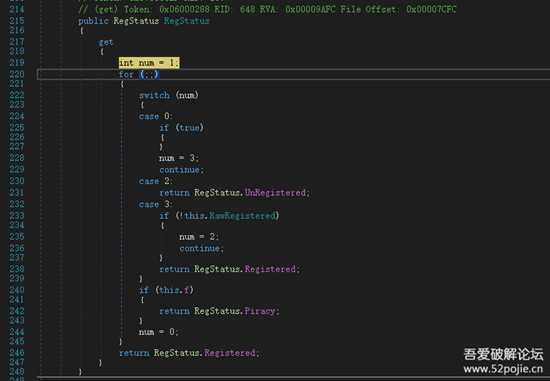
Task: Open the Registered reference on line 246
Action: pos(230,353)
